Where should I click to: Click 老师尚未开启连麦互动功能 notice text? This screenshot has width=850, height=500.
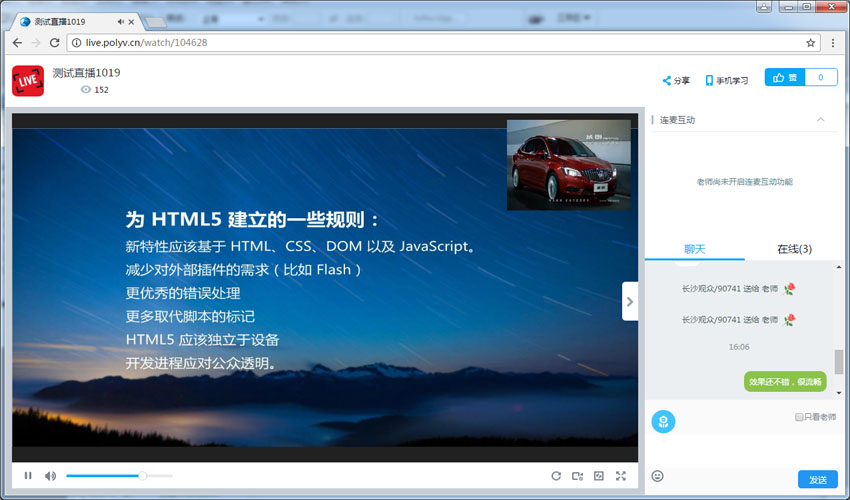point(744,182)
